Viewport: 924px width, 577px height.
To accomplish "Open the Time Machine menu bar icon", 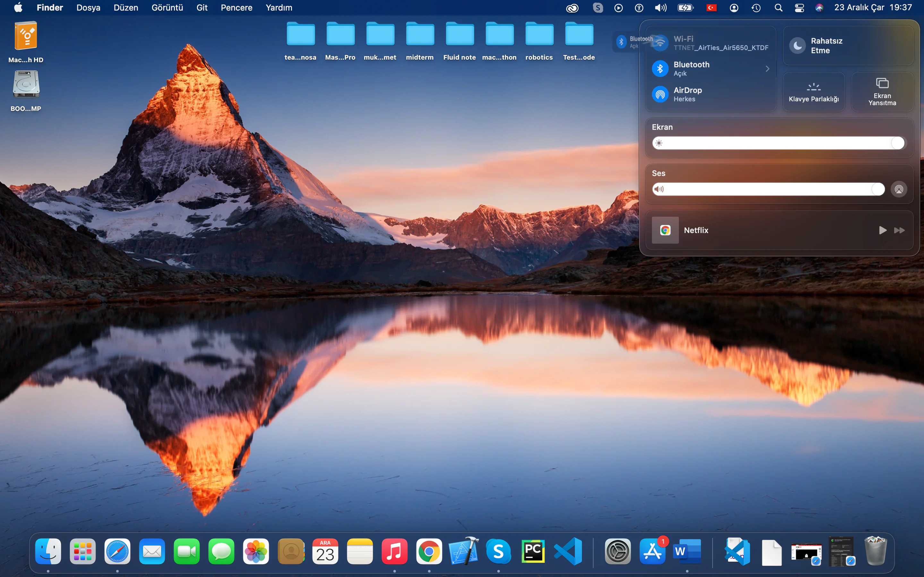I will [x=756, y=8].
